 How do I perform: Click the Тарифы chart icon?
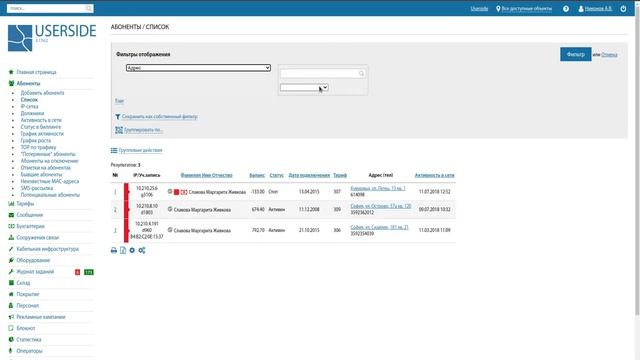11,203
